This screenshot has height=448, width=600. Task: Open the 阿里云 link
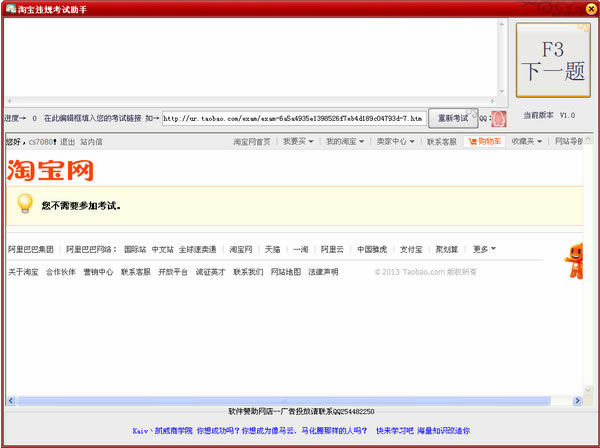click(332, 249)
